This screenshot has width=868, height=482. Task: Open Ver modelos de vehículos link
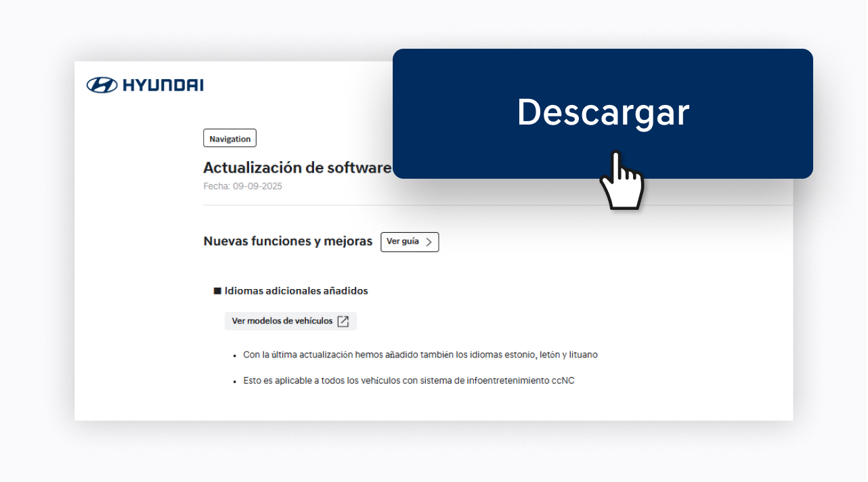[x=282, y=321]
